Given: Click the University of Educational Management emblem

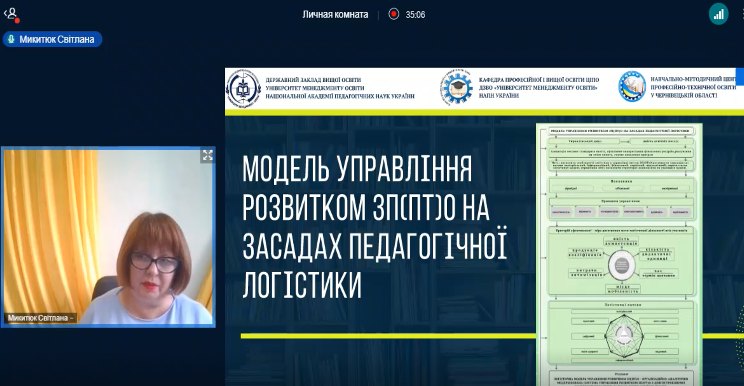Looking at the screenshot, I should tap(243, 89).
